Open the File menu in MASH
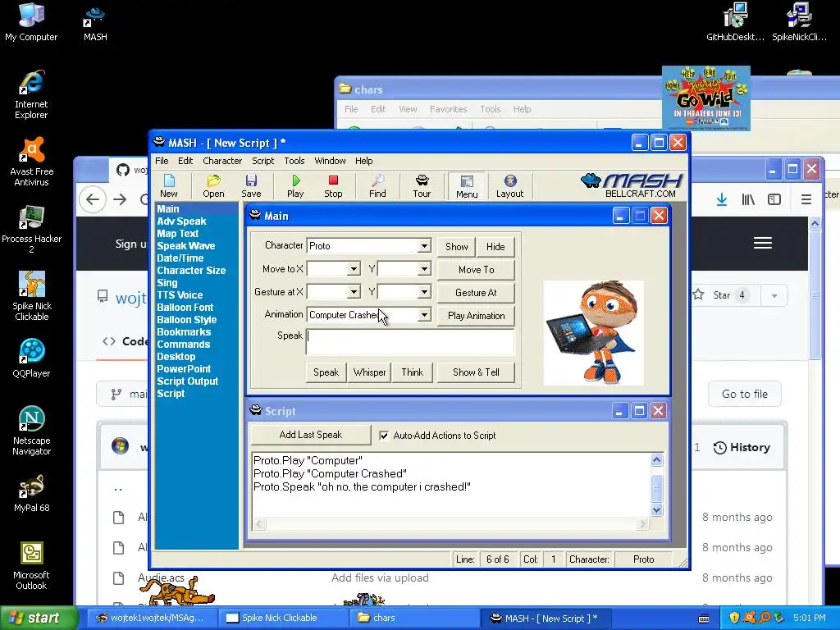This screenshot has width=840, height=630. [x=162, y=161]
